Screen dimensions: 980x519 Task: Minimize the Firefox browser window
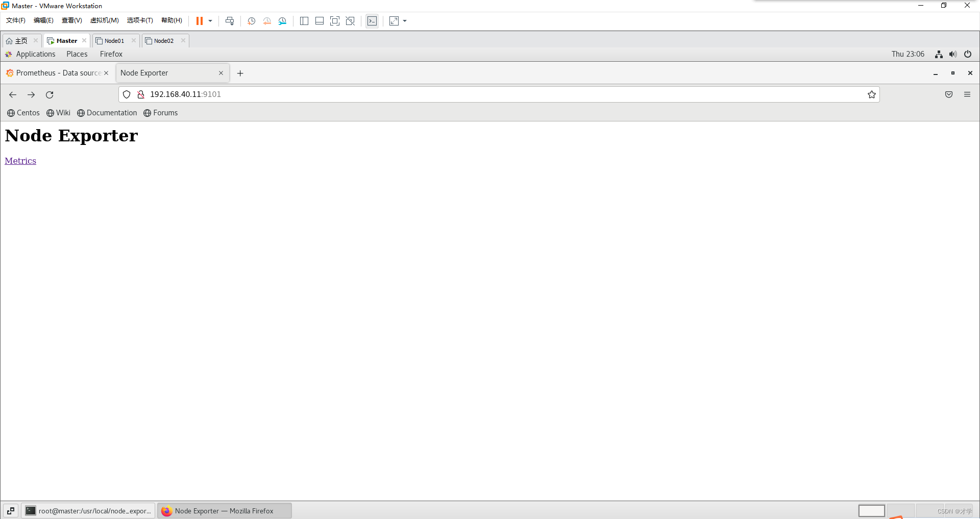click(x=936, y=73)
